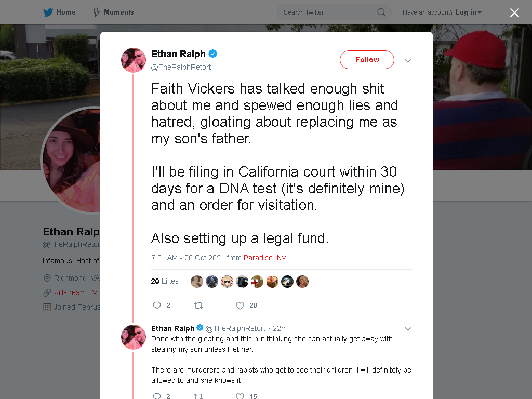Screen dimensions: 532x399
Task: Expand options chevron on the 22m reply
Action: [x=408, y=329]
